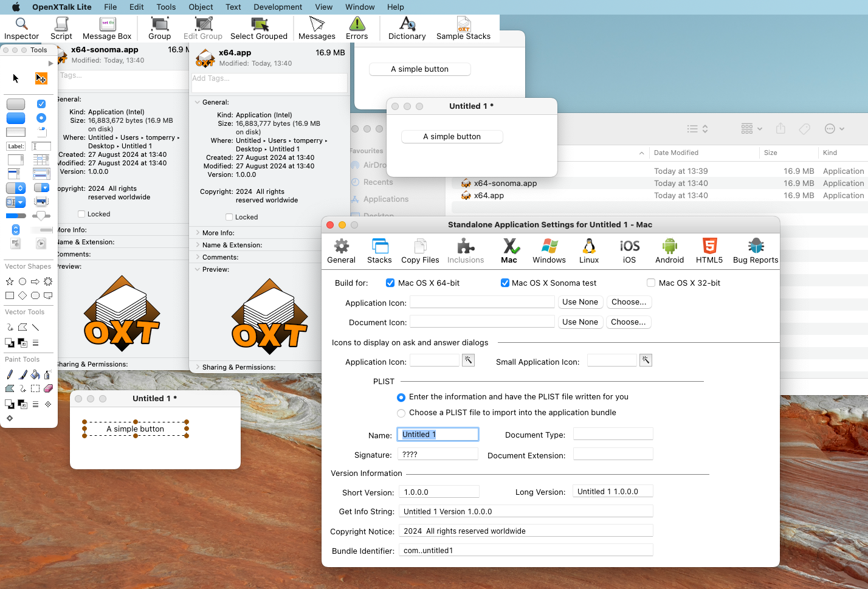Open the Errors toolbar item
Screen dimensions: 868x589
(357, 29)
